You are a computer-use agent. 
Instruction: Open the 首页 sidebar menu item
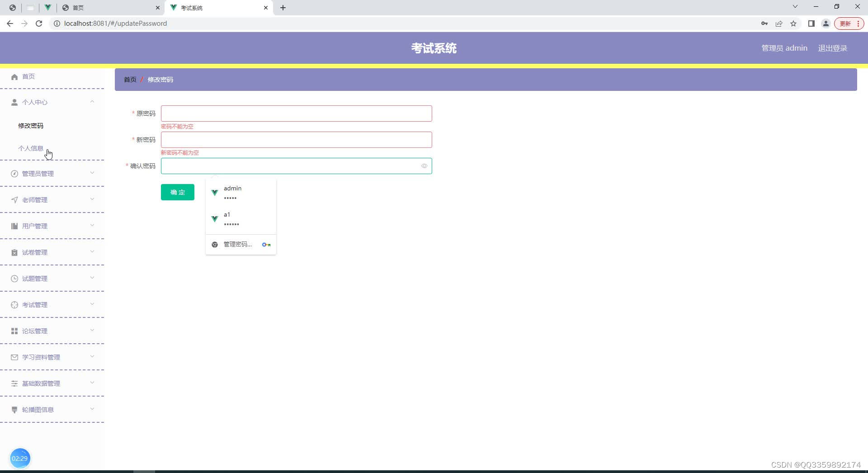[x=52, y=77]
